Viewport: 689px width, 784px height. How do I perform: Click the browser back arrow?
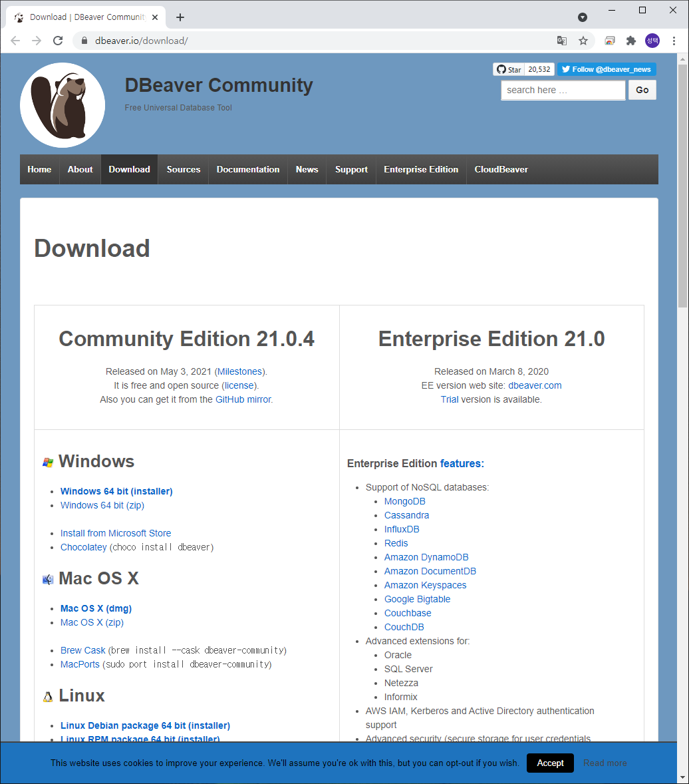[15, 41]
